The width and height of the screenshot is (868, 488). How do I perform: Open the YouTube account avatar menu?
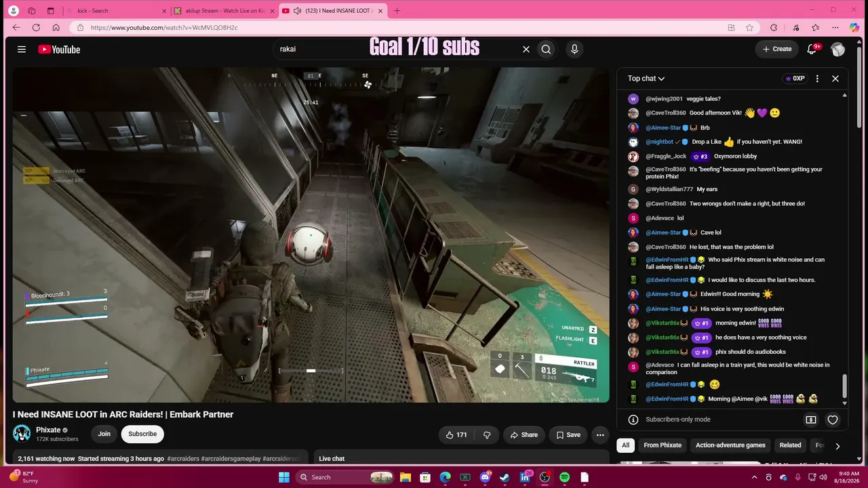tap(838, 49)
